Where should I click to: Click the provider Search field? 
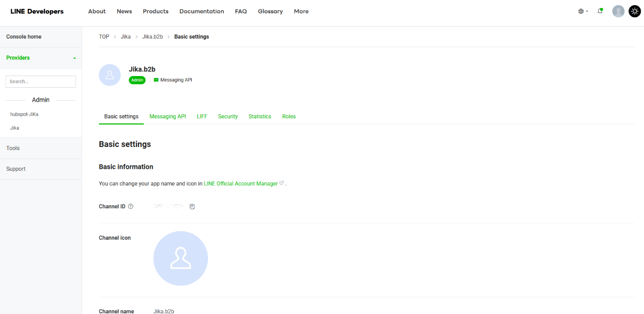pos(41,82)
